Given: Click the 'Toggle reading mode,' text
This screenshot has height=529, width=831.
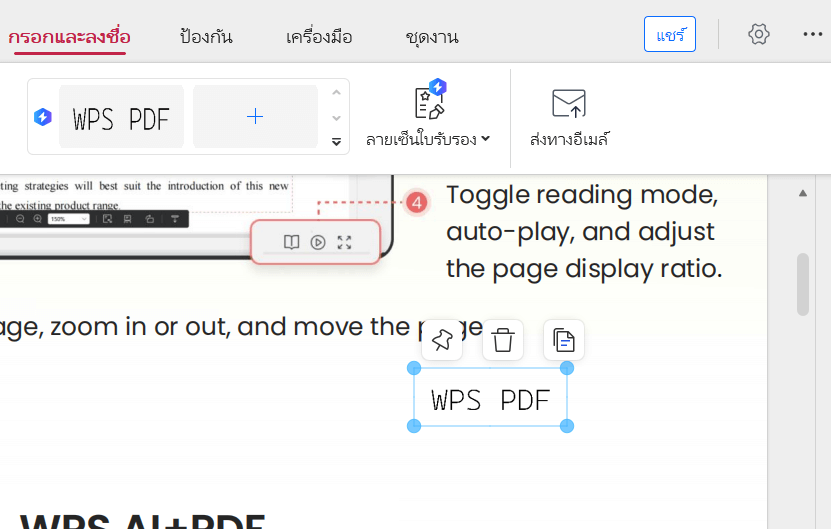Looking at the screenshot, I should click(582, 195).
